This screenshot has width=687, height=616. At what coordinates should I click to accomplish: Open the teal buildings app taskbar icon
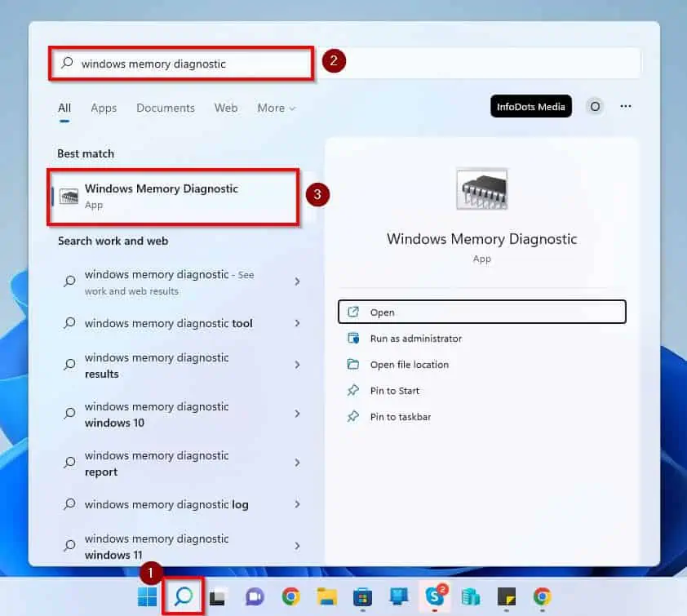coord(471,596)
